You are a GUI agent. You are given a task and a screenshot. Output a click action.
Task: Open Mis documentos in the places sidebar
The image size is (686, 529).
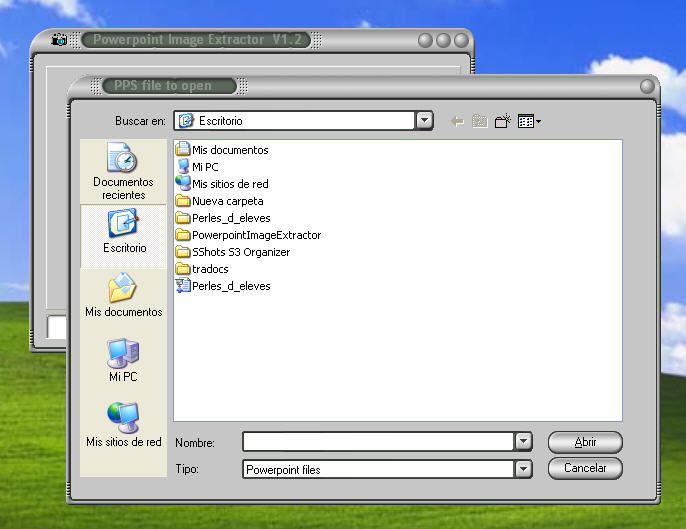click(123, 297)
